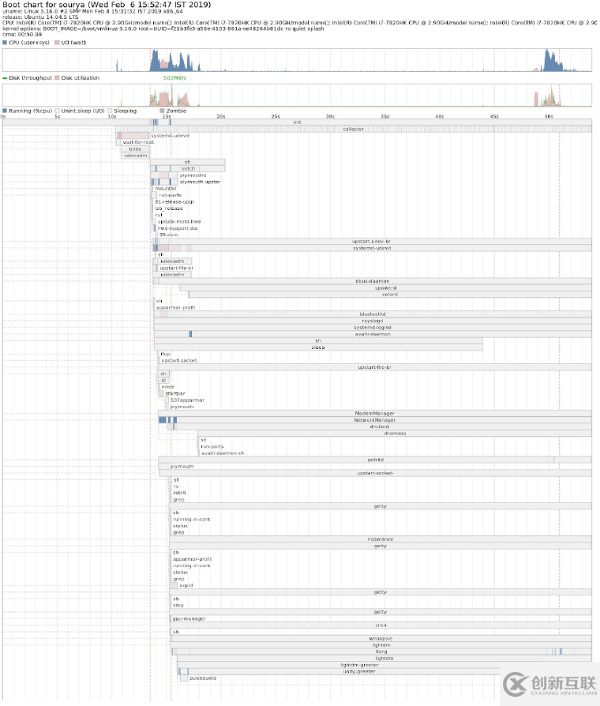
Task: Click the avahi-daemon-ch process label
Action: 222,453
